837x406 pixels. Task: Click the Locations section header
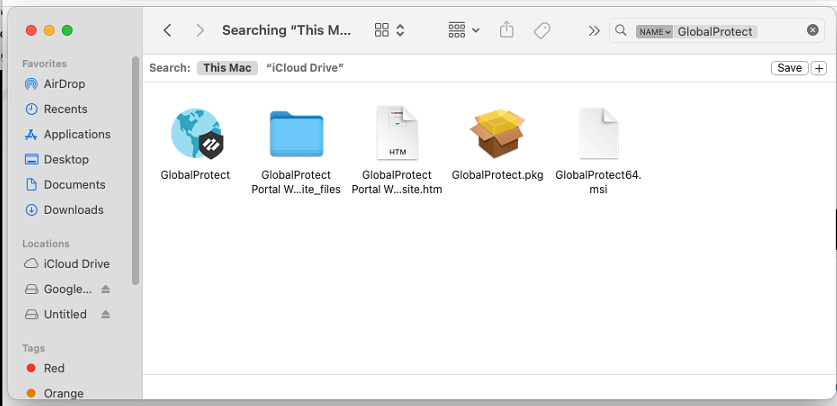46,243
